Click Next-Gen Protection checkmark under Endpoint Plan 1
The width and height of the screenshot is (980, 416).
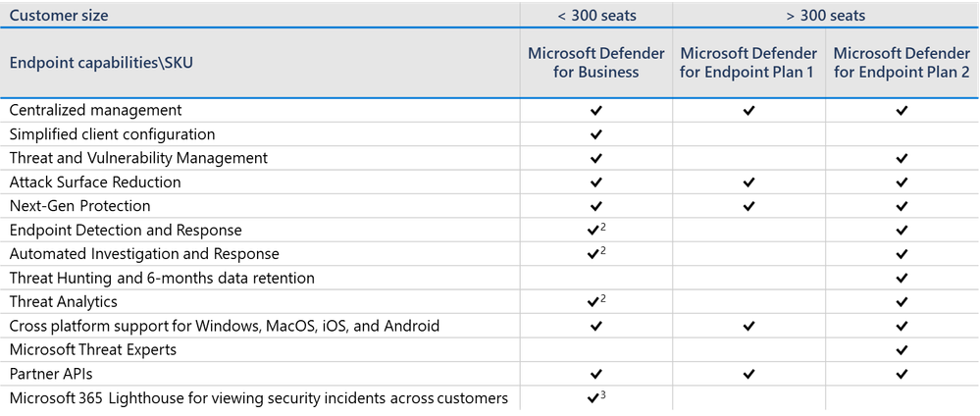(748, 206)
